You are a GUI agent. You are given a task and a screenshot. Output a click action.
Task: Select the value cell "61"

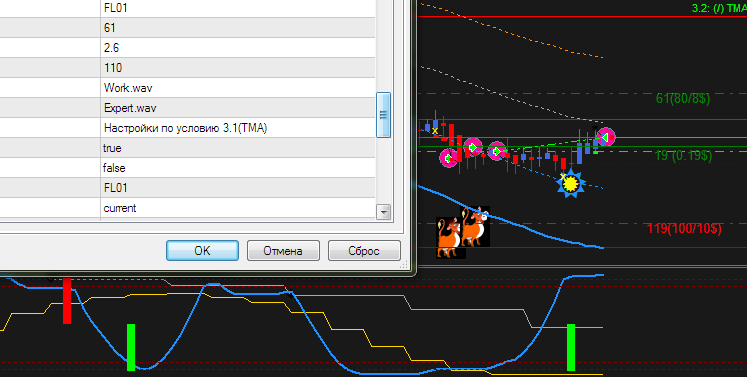238,28
